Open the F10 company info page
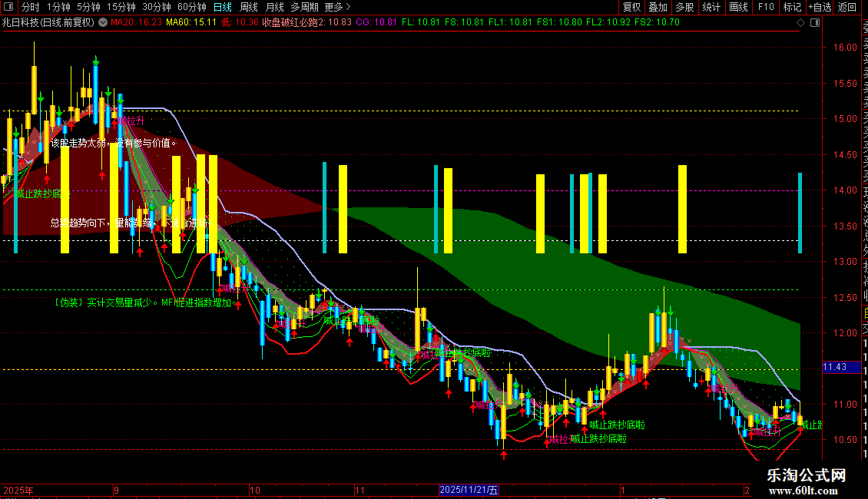 [766, 7]
